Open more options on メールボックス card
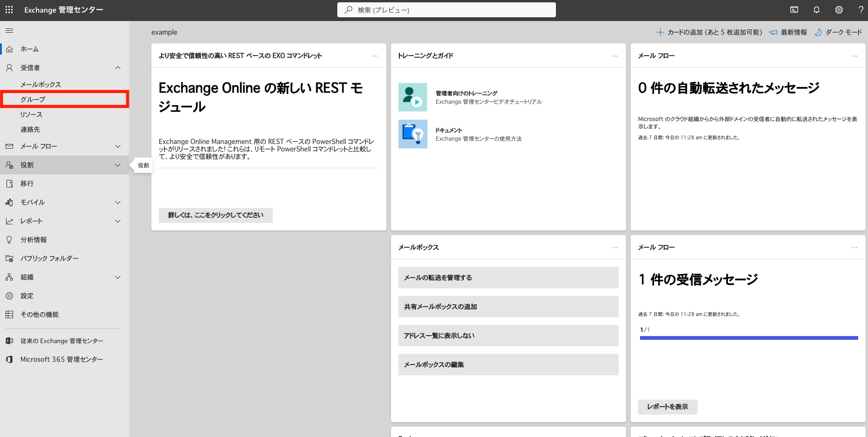 pos(615,248)
